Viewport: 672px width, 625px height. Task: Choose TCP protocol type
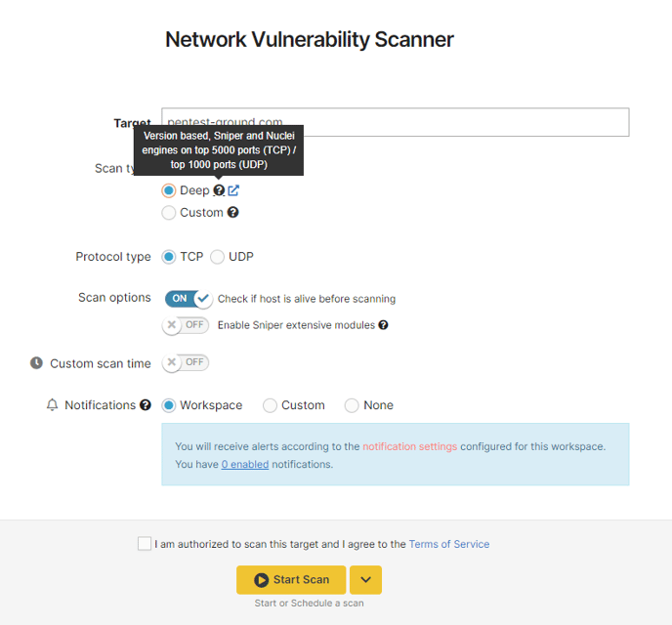tap(169, 257)
